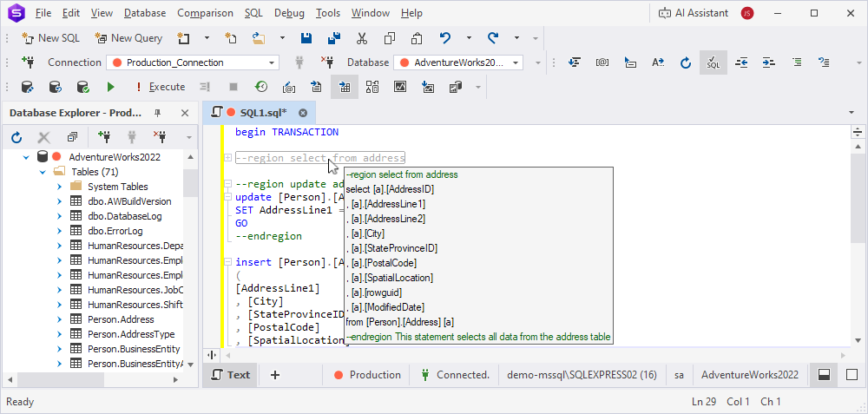Click the Execute button
Screen dimensions: 868x414
click(x=161, y=87)
